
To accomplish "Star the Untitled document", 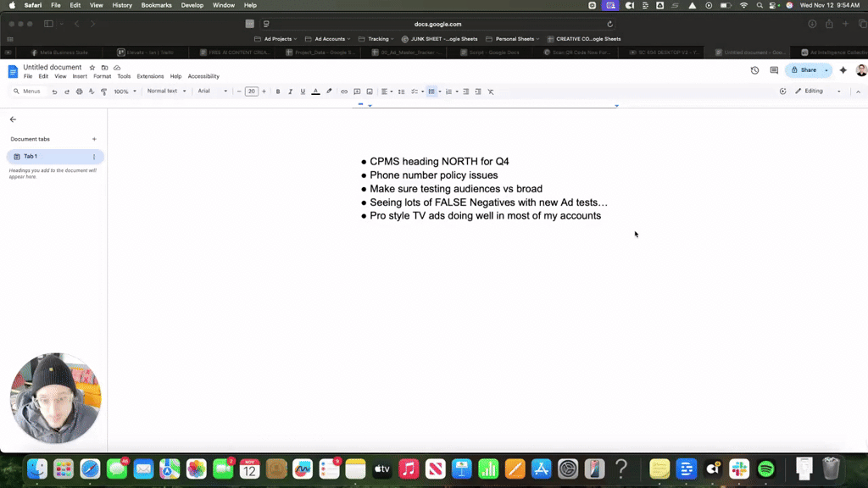I will coord(92,68).
